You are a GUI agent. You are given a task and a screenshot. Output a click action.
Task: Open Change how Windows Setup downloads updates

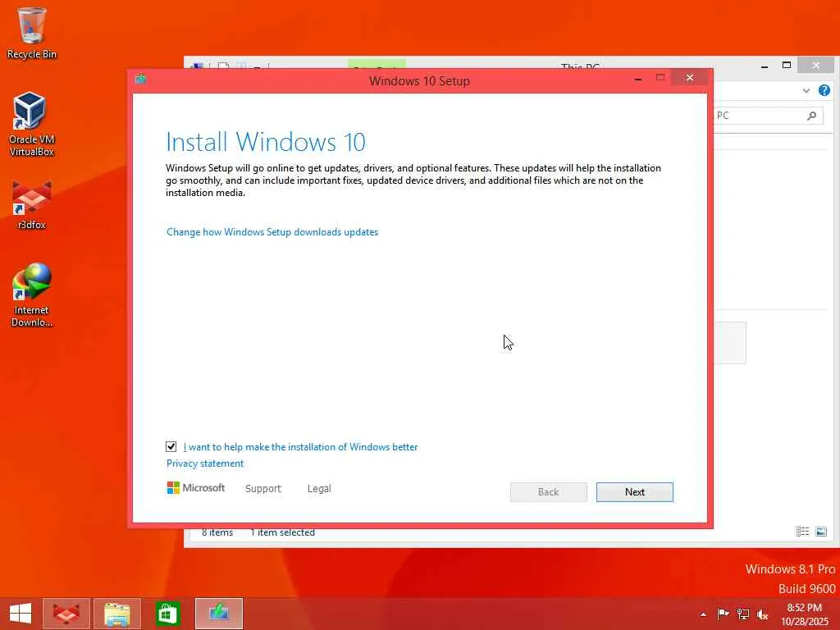pyautogui.click(x=272, y=232)
